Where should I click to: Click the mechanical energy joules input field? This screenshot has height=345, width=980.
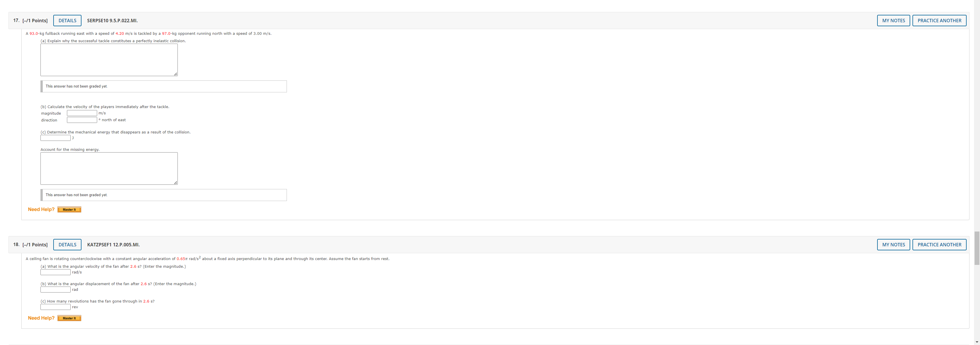click(56, 138)
